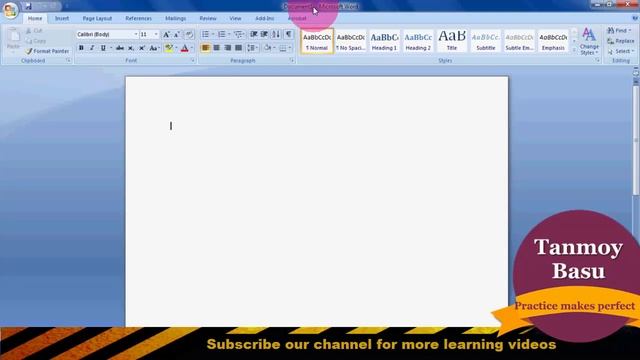Toggle Show/Hide paragraph marks
Viewport: 640px width, 360px height.
[x=289, y=34]
